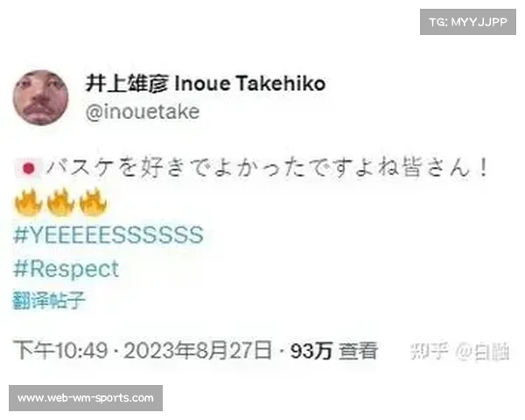Click the Japanese name 井上雄彦
The height and width of the screenshot is (420, 525).
127,83
